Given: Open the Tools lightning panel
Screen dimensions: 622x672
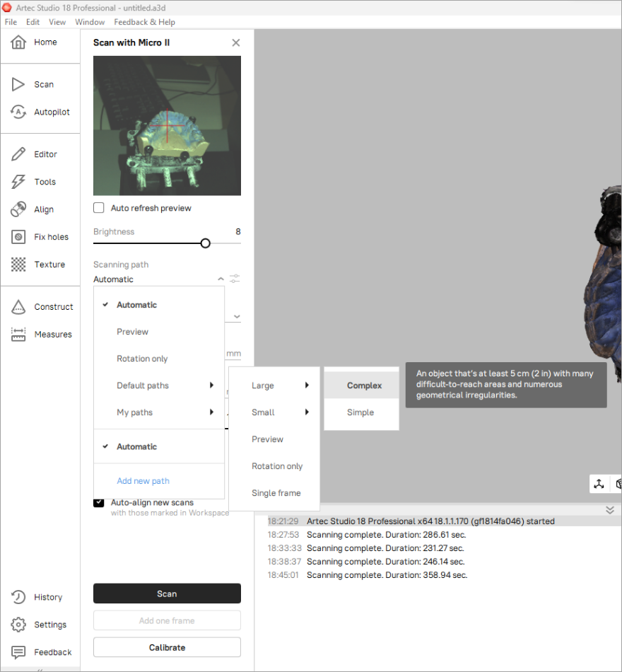Looking at the screenshot, I should point(18,182).
